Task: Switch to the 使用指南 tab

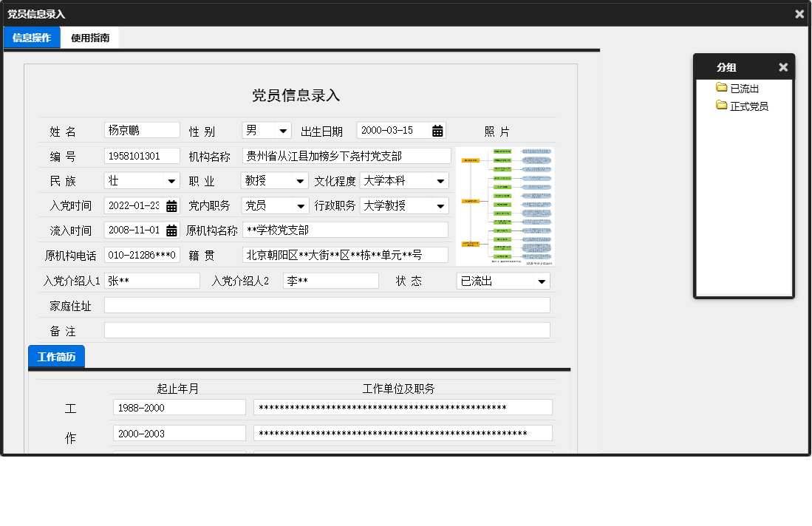Action: click(89, 37)
